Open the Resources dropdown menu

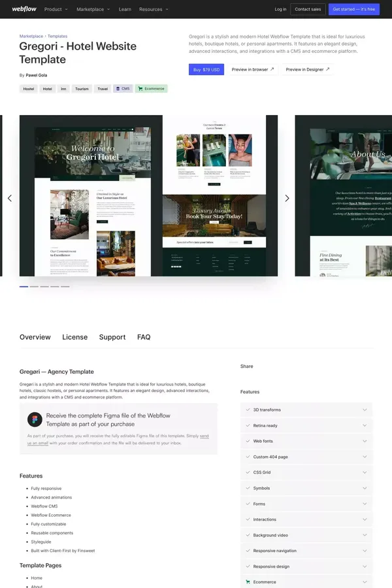(154, 9)
